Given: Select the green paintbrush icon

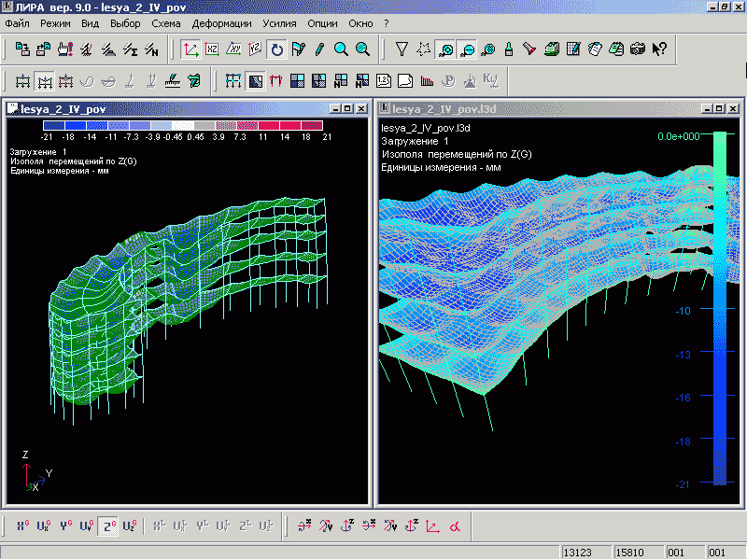Looking at the screenshot, I should 509,49.
